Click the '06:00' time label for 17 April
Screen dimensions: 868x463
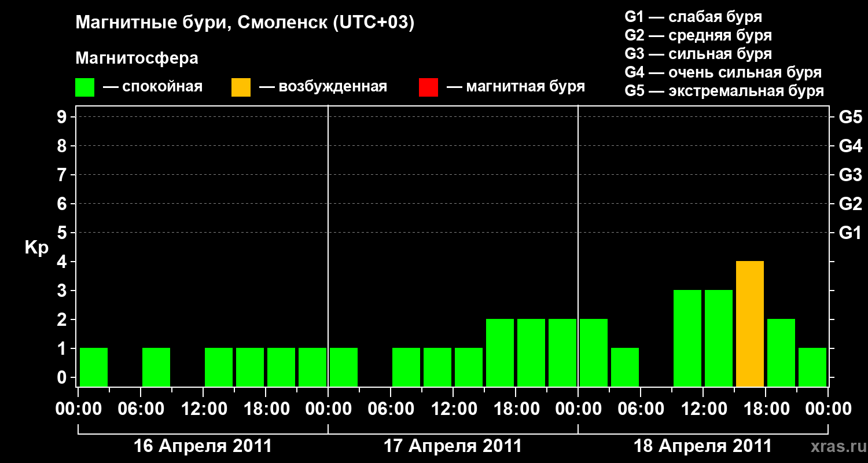point(391,409)
